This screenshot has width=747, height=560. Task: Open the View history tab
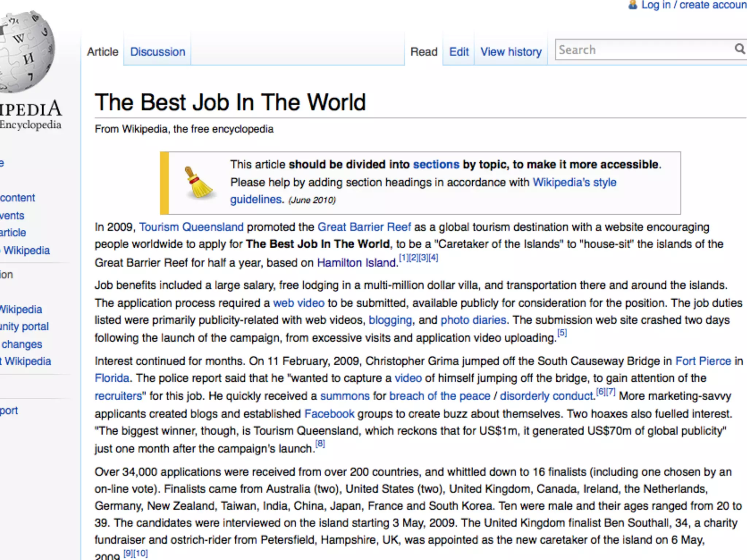pyautogui.click(x=511, y=52)
